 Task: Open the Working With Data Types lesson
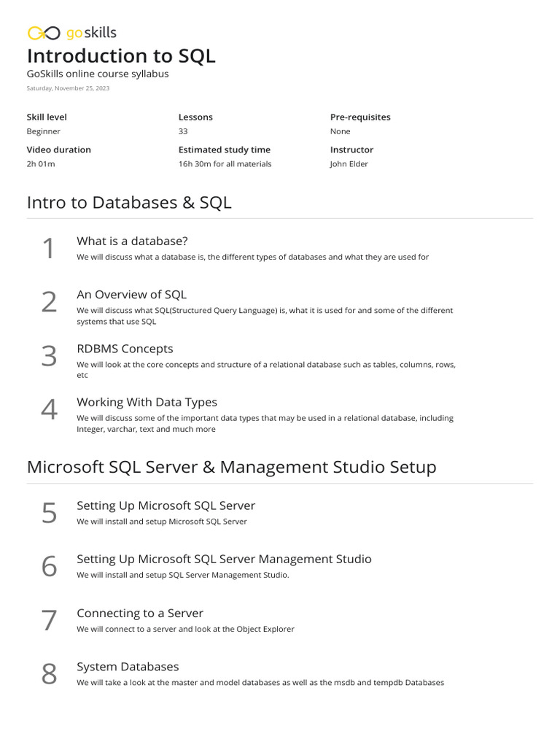tap(147, 402)
